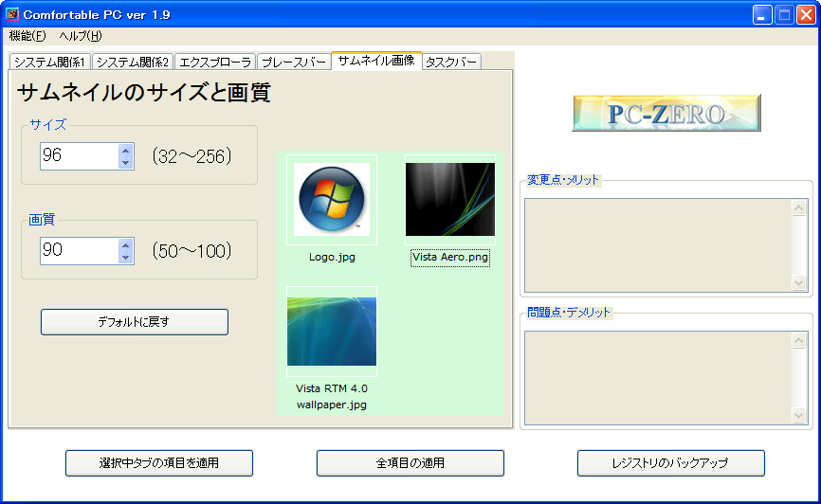Screen dimensions: 821x504
Task: Switch to the エクスプローラ tab
Action: (214, 62)
